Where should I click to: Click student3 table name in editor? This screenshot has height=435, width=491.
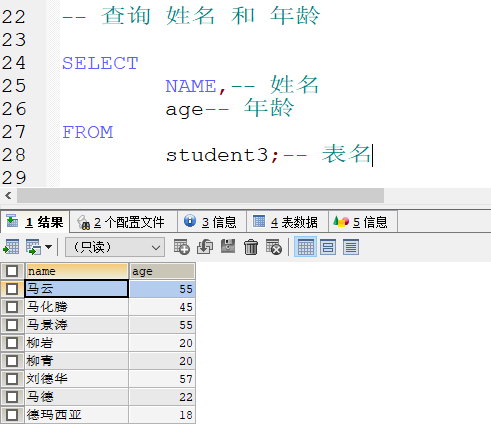pos(217,155)
